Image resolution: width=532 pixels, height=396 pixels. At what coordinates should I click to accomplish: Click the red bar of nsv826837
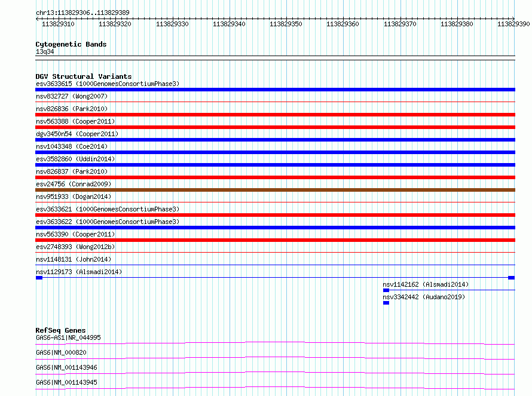pyautogui.click(x=275, y=177)
